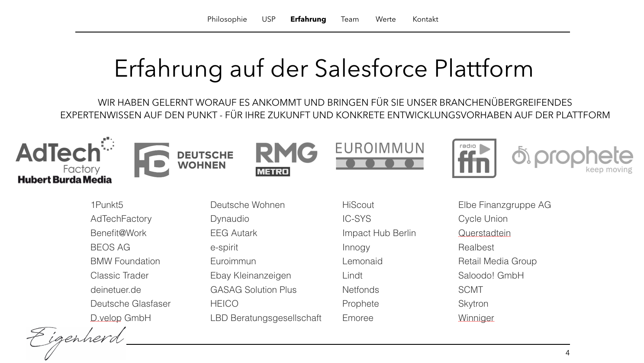Select the USP navigation entry
644x363 pixels.
point(268,19)
